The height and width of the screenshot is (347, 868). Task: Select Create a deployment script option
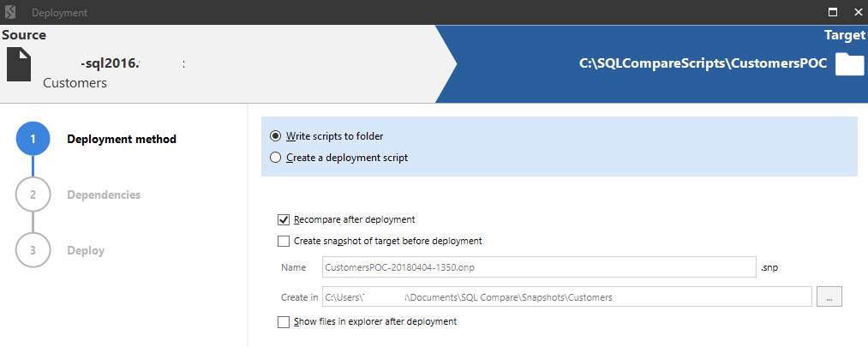pos(275,158)
